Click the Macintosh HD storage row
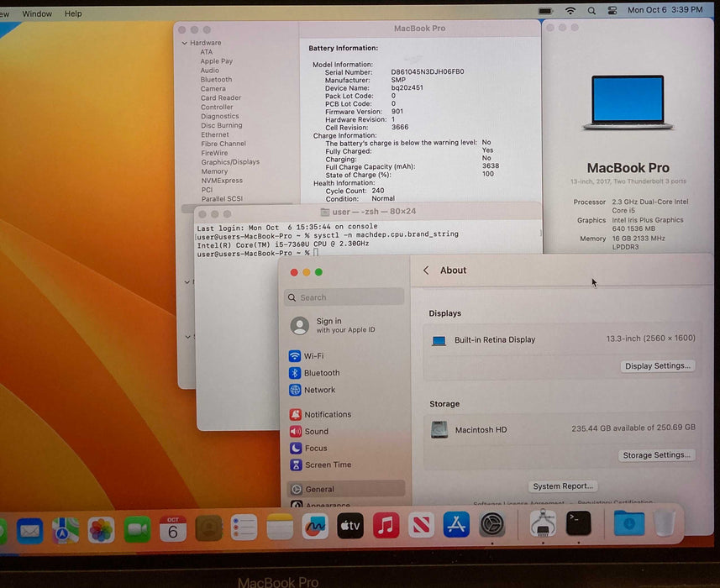Screen dimensions: 720x588 (x=563, y=429)
